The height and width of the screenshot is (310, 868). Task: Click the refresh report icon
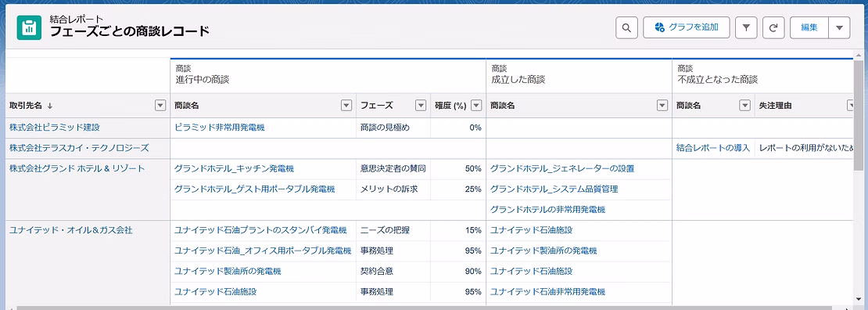(773, 27)
